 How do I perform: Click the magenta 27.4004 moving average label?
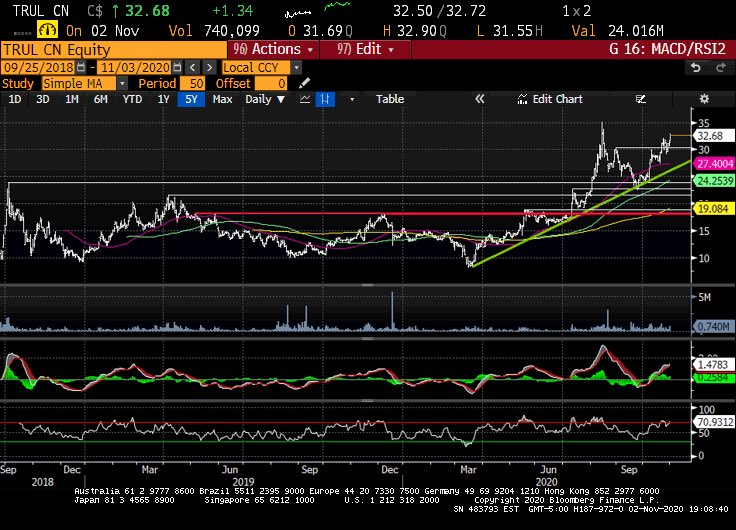tap(714, 164)
